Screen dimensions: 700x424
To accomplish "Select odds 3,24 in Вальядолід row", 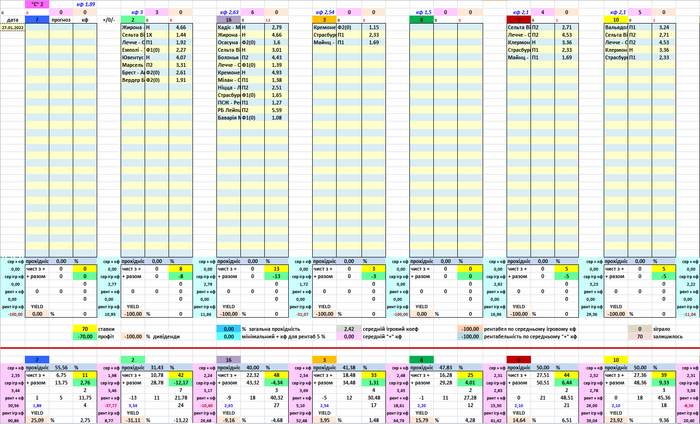I will click(x=664, y=27).
